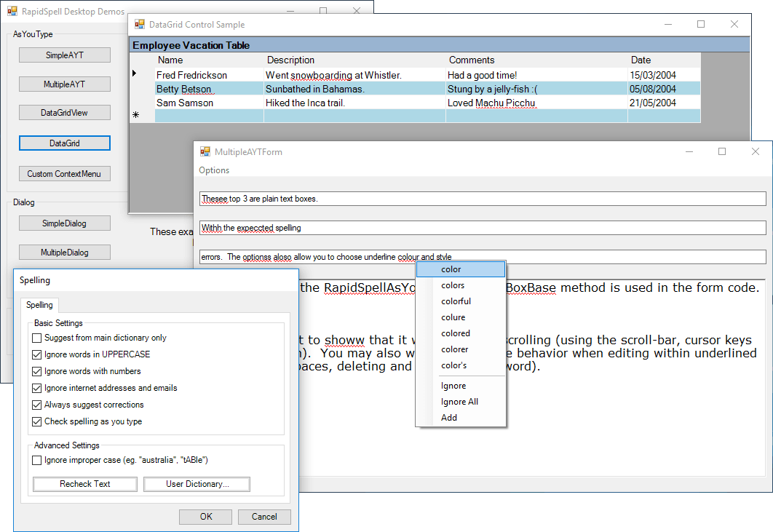
Task: Open the DataGridView demo from the sidebar
Action: pos(64,112)
